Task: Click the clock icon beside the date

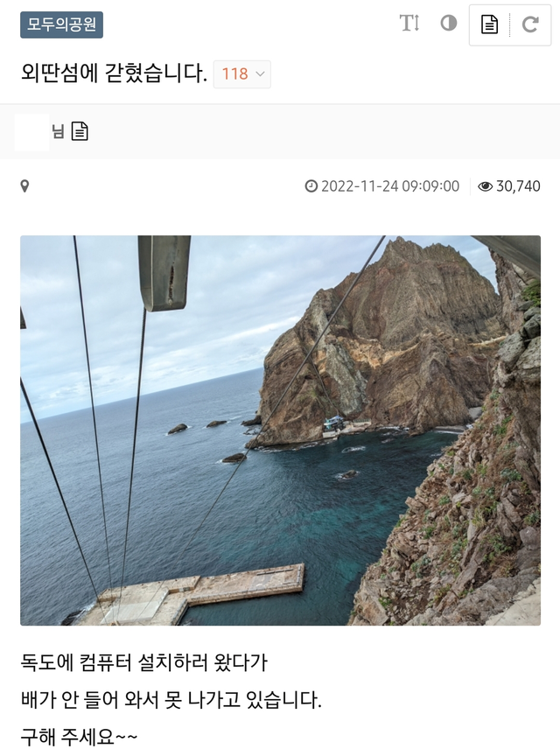Action: [311, 186]
